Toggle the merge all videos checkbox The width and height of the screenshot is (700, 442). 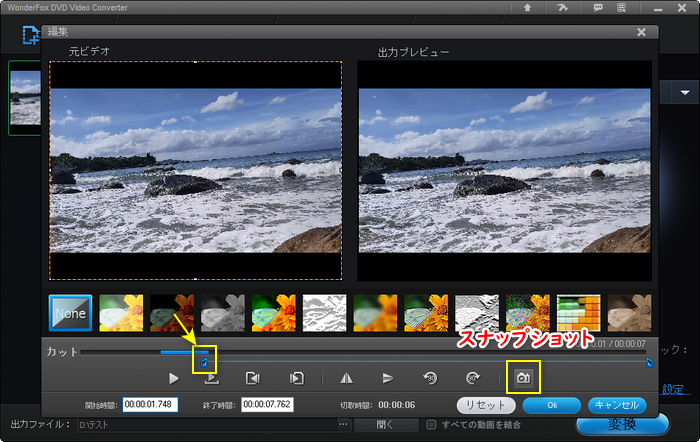pos(431,425)
